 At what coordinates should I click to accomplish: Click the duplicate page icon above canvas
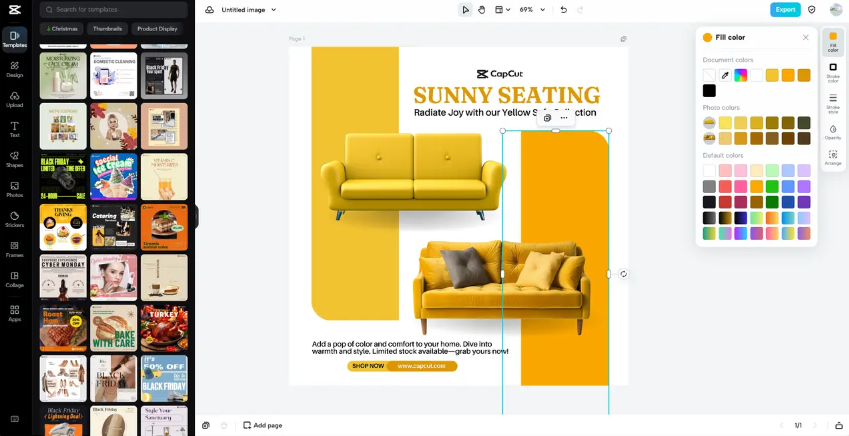[x=624, y=39]
